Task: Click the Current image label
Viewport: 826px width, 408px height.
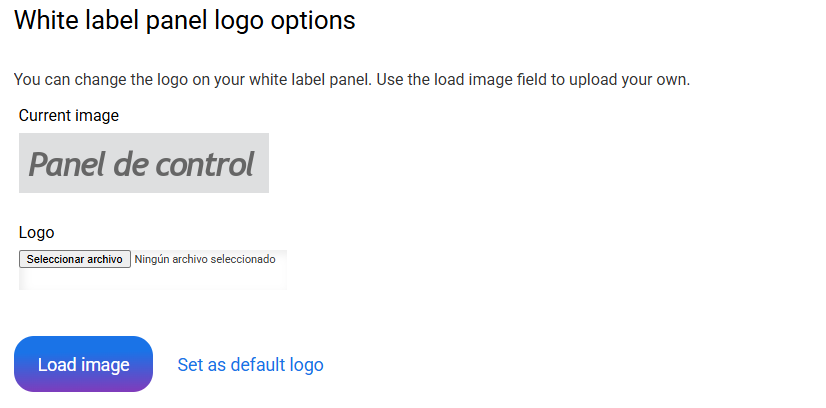Action: click(68, 116)
